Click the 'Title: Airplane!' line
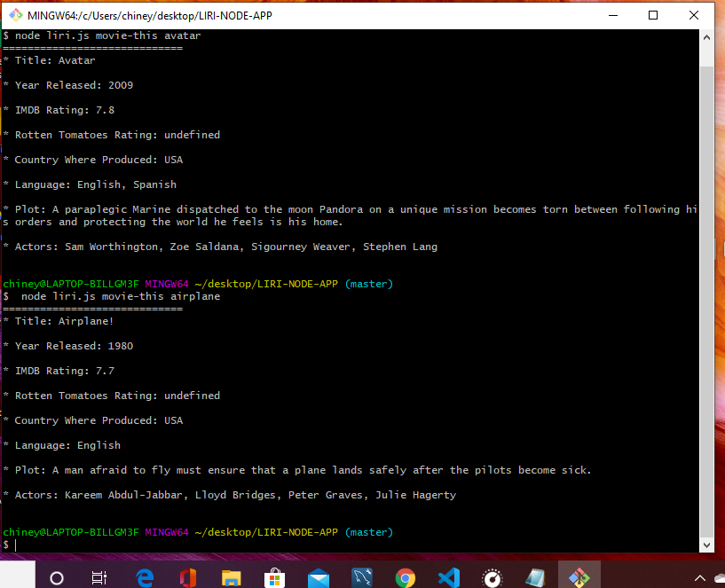 click(59, 321)
